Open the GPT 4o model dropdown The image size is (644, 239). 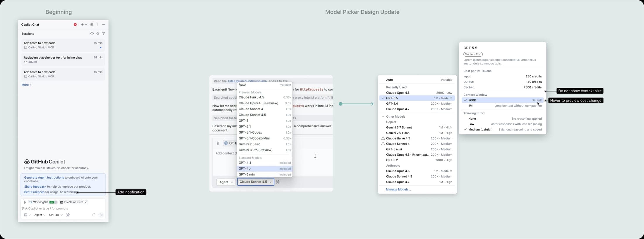click(x=56, y=215)
